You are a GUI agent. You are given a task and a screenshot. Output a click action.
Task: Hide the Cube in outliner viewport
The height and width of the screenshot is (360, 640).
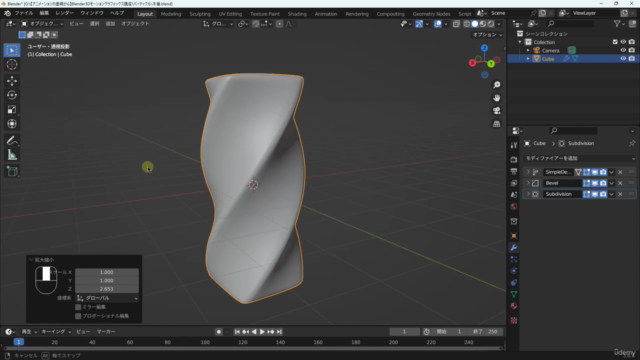coord(623,58)
